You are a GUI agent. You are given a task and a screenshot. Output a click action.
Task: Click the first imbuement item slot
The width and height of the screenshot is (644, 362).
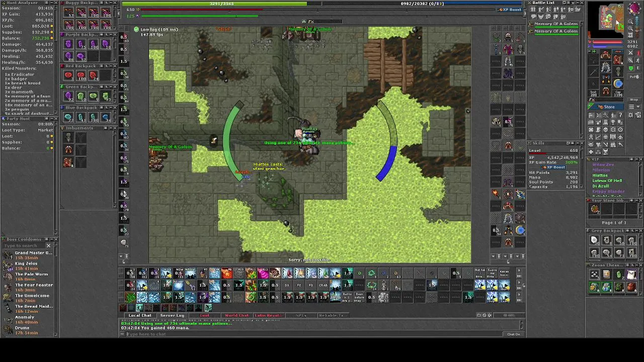69,137
